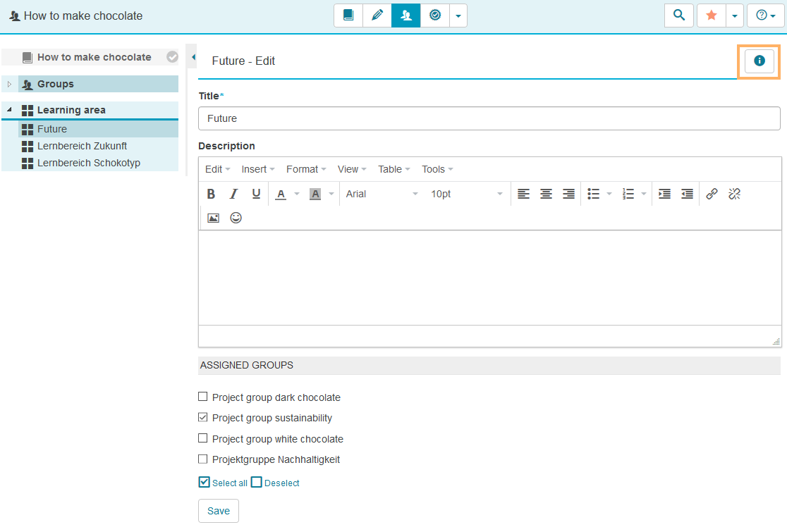Enable Projektgruppe Nachhaltigkeit checkbox

[x=203, y=459]
